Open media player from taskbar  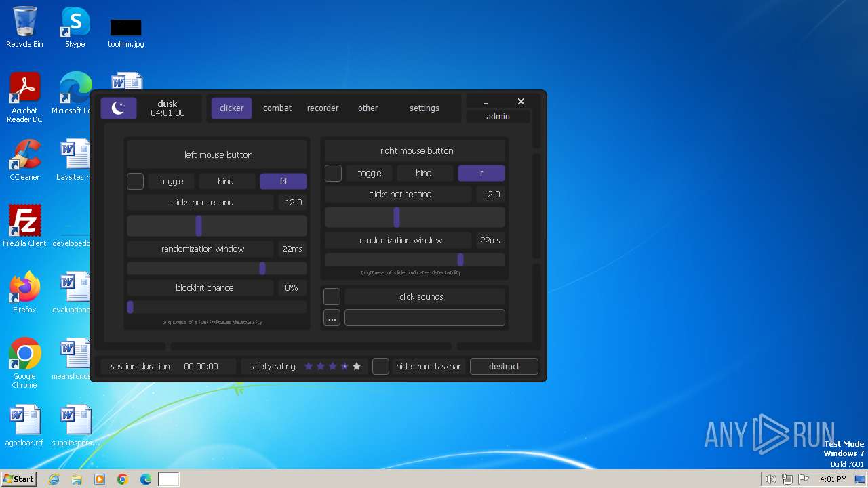(100, 479)
